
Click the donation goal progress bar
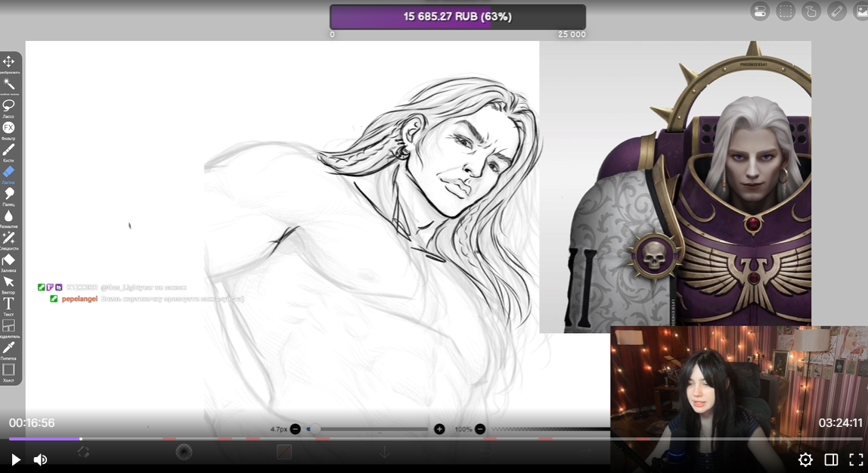click(457, 17)
